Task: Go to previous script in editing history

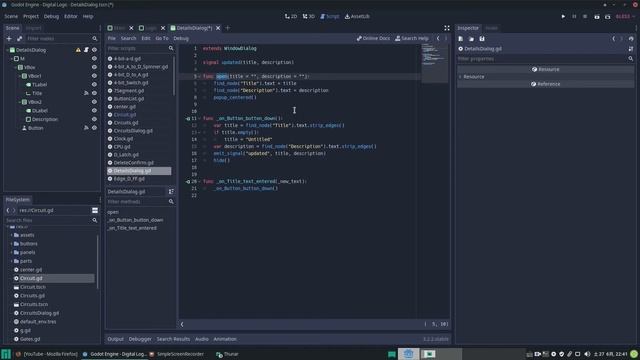Action: pos(438,38)
